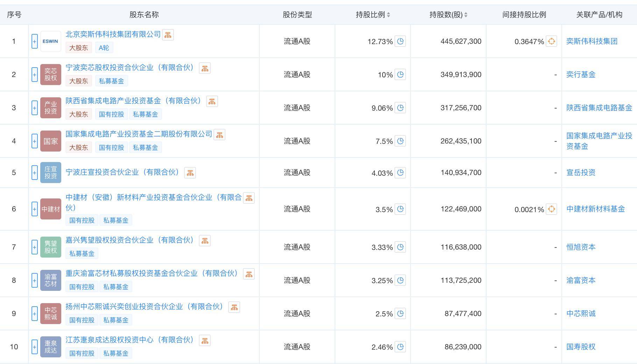This screenshot has width=637, height=364.
Task: Open equity structure icon for 宁波奕芯股权投资合伙企业
Action: (x=205, y=68)
